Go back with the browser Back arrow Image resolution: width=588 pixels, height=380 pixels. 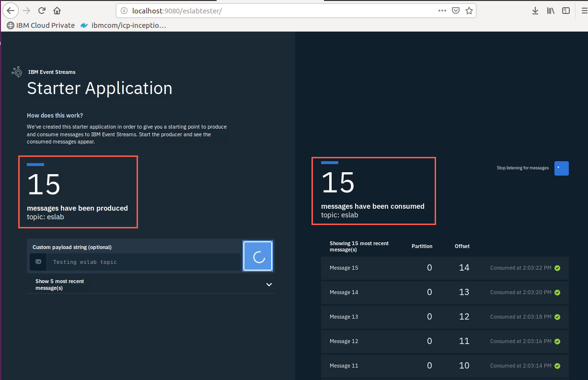click(x=11, y=10)
